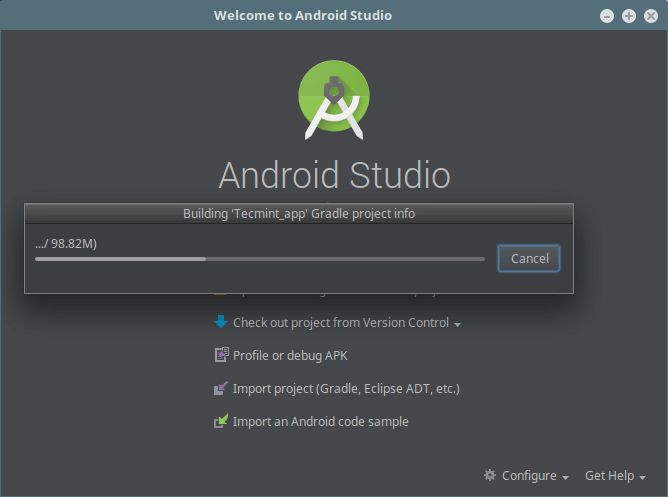Open Check out project from Version Control
668x497 pixels.
341,323
